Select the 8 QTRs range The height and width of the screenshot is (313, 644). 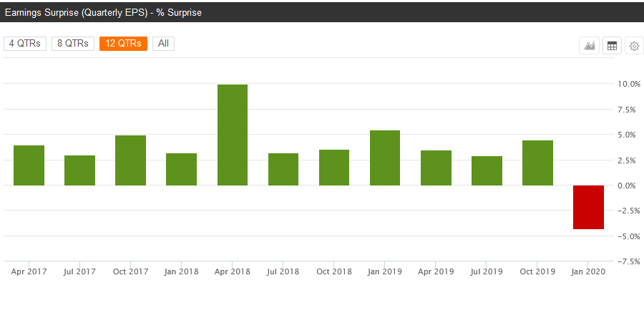73,44
